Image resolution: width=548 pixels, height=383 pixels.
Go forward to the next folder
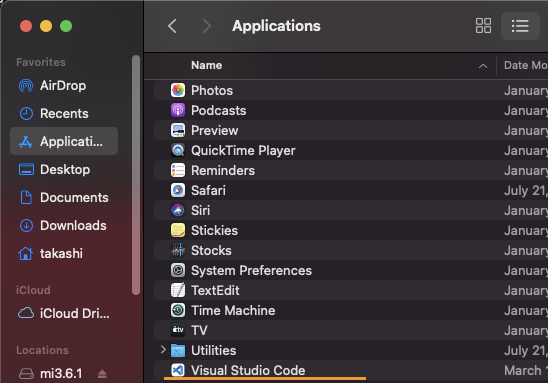coord(207,26)
